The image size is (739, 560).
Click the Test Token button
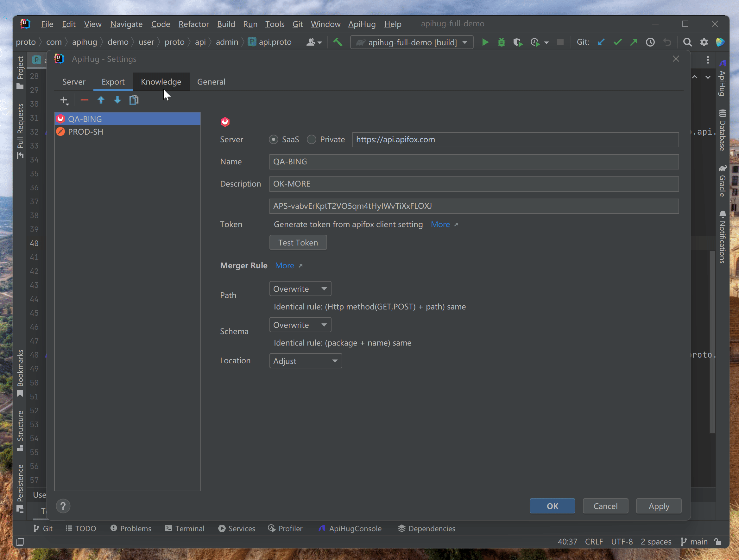298,243
